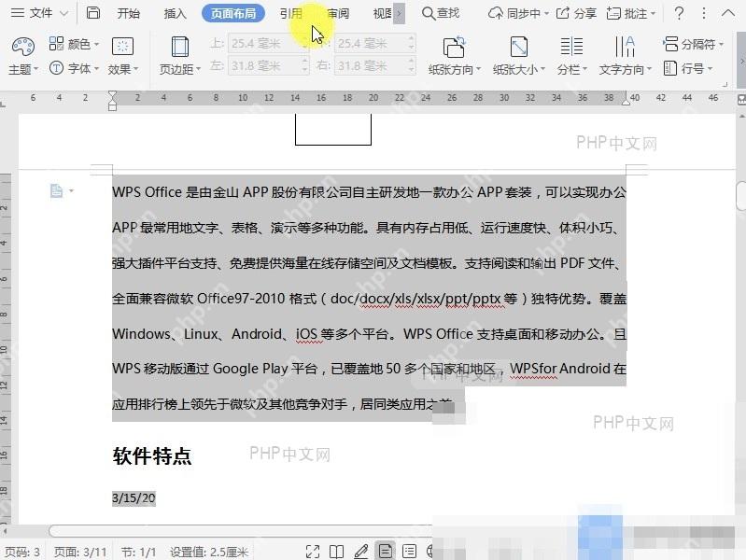Switch to the 插入 tab
The width and height of the screenshot is (746, 560).
pyautogui.click(x=175, y=13)
